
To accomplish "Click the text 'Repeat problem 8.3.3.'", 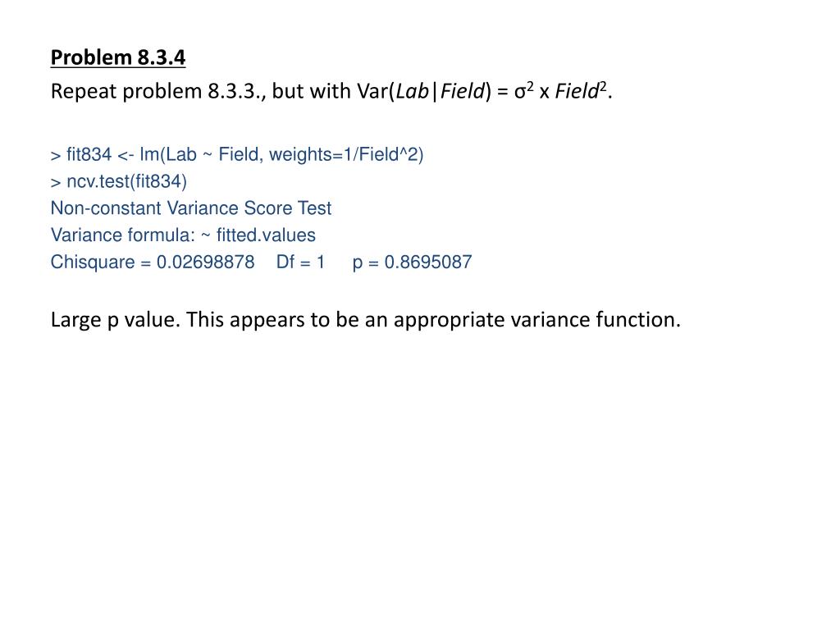I will tap(155, 91).
